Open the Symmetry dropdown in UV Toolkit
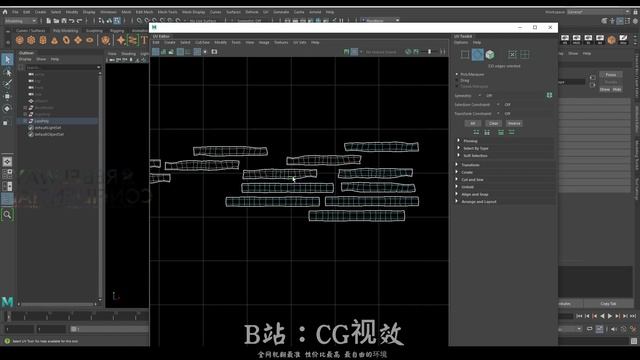Screen dimensions: 640x360 (x=480, y=96)
